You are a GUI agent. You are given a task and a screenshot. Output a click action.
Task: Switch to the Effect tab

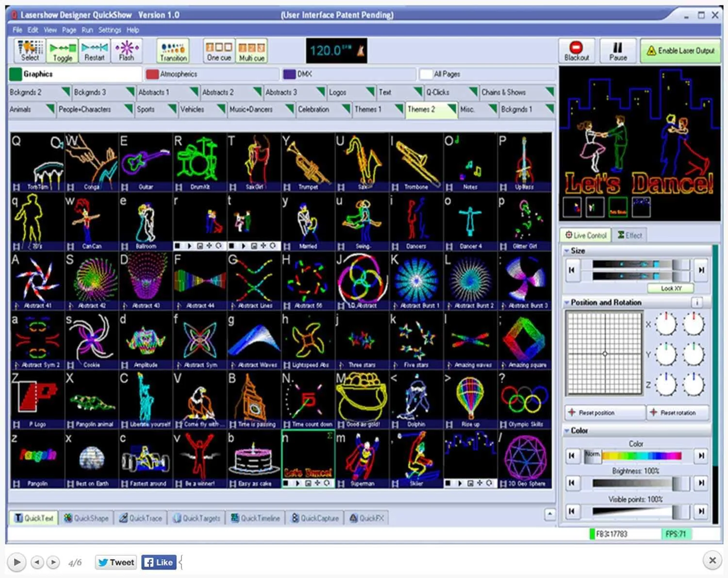coord(630,236)
